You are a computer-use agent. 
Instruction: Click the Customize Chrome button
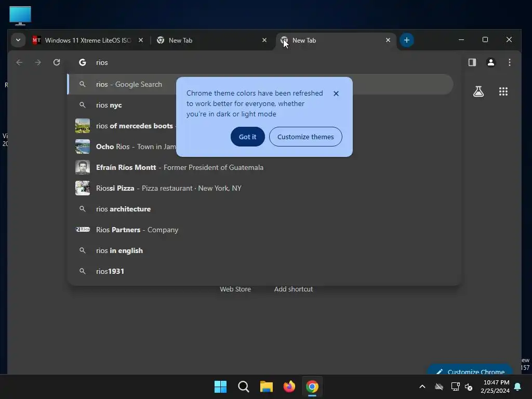tap(470, 369)
